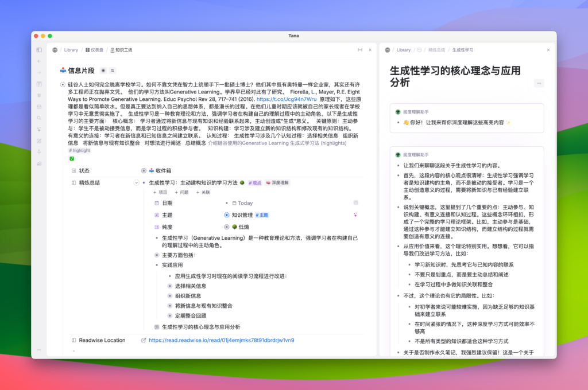Open the inbox icon in sidebar
Screen dimensions: 588x390
click(39, 107)
